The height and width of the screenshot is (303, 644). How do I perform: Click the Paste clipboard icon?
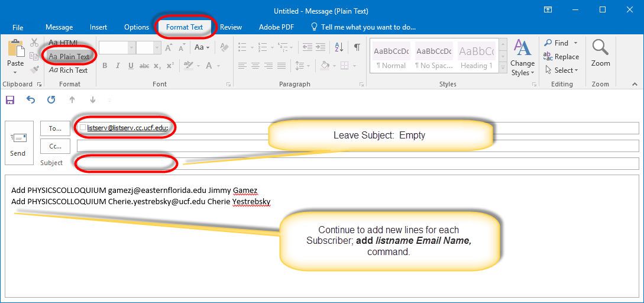pos(15,49)
